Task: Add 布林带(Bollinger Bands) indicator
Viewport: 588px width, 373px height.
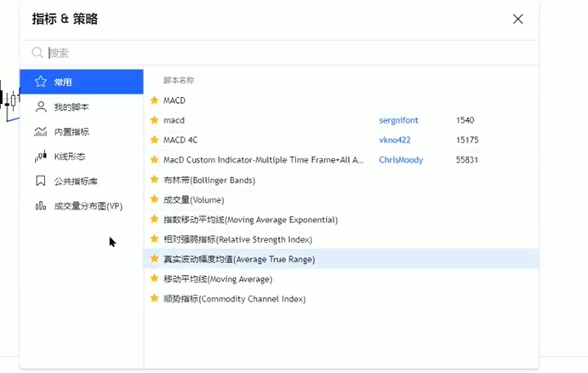Action: point(209,181)
